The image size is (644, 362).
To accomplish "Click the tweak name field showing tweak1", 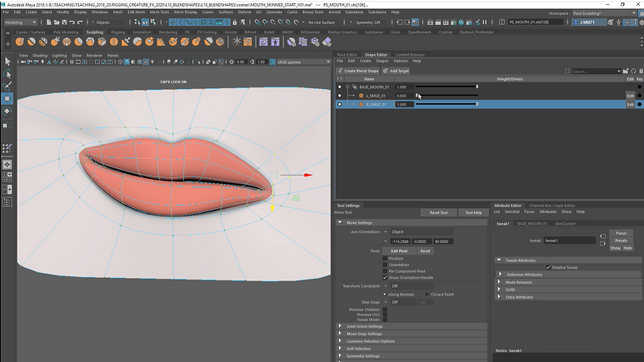I will coord(570,241).
